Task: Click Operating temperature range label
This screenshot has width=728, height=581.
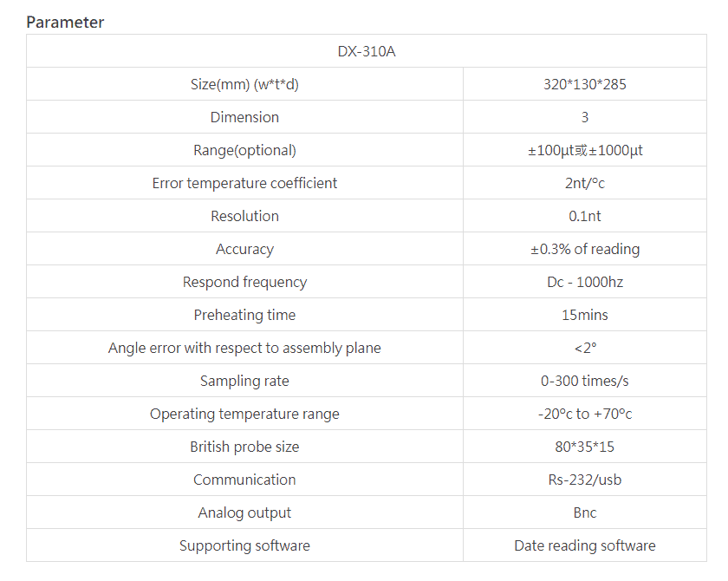Action: coord(244,414)
